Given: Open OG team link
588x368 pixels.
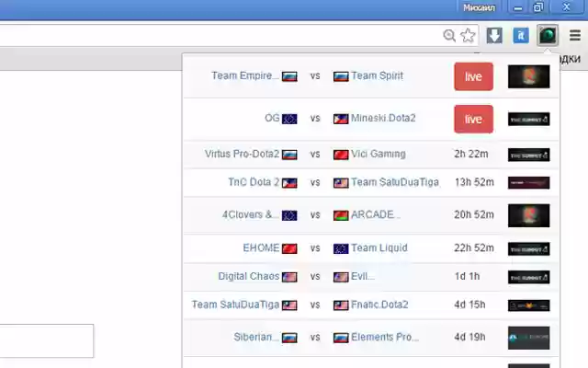Looking at the screenshot, I should coord(272,118).
